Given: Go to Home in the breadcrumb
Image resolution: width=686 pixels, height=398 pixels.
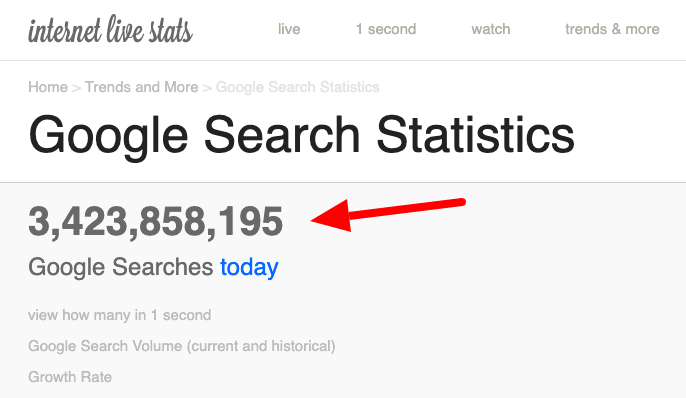Looking at the screenshot, I should pos(48,87).
